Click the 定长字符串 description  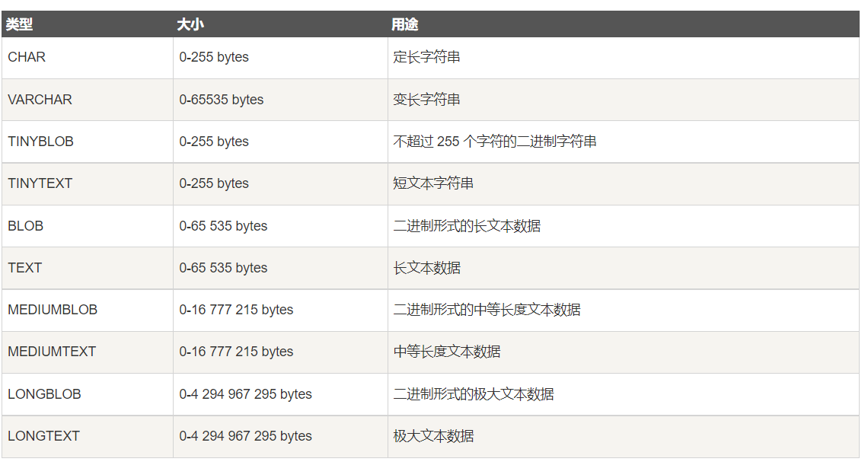click(x=427, y=57)
